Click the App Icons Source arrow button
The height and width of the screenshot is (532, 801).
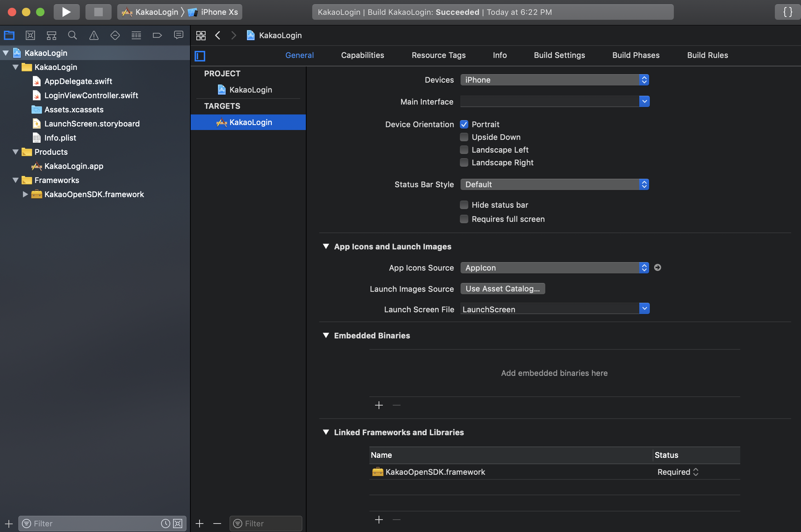pyautogui.click(x=657, y=267)
